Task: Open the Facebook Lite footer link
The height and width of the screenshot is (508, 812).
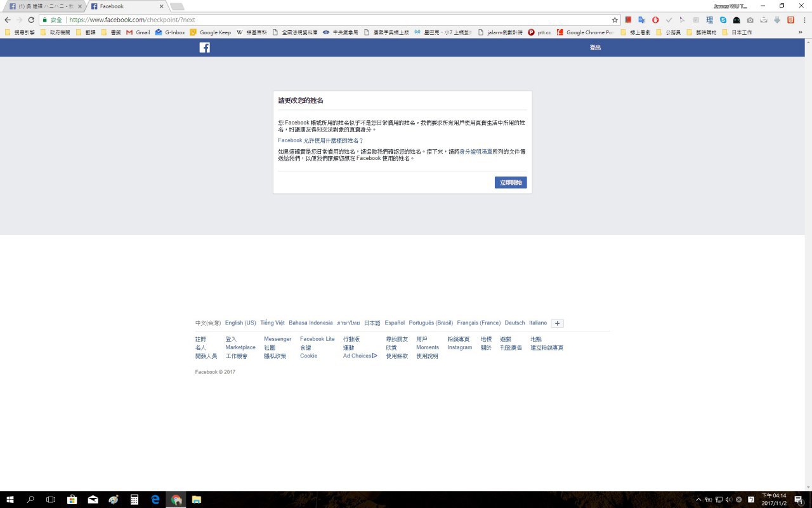Action: click(317, 339)
